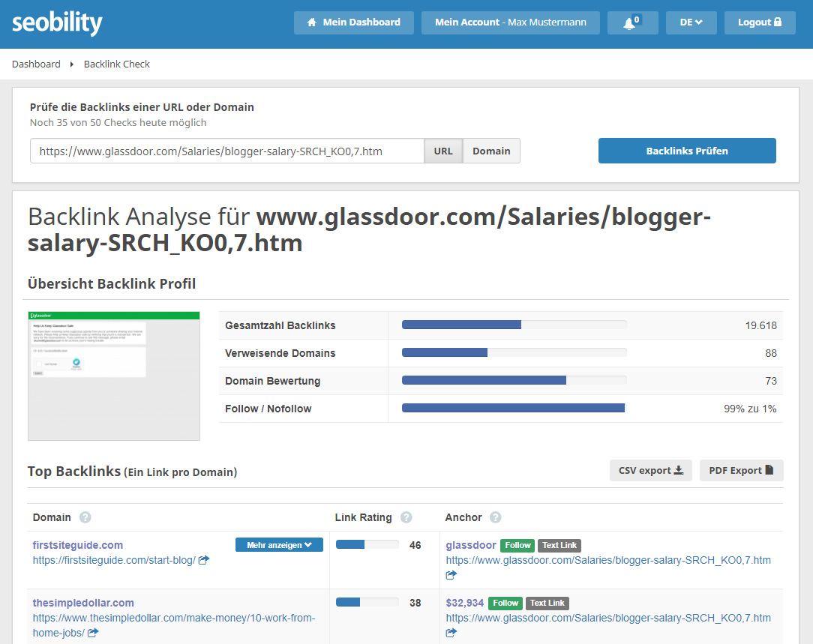813x644 pixels.
Task: Click the glassdoor anchor text
Action: (471, 545)
